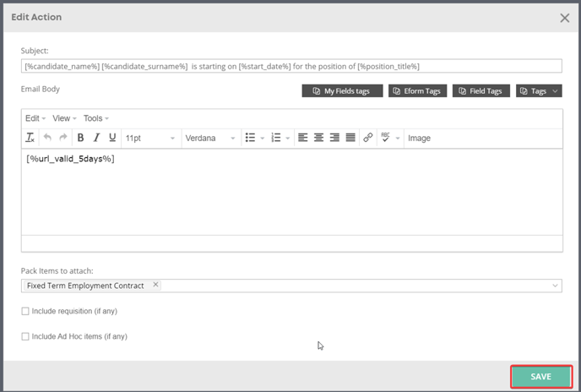
Task: Enable Include Ad Hoc items checkbox
Action: pyautogui.click(x=25, y=336)
